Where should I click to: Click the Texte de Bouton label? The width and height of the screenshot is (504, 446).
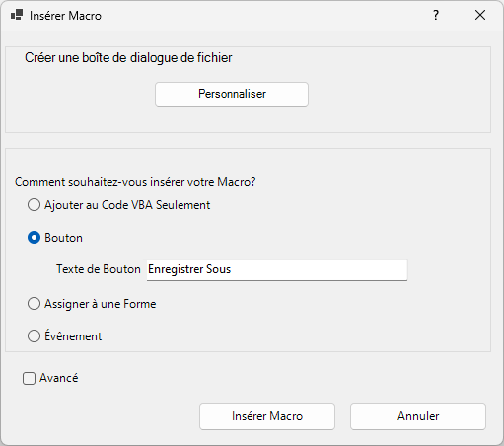[x=99, y=269]
